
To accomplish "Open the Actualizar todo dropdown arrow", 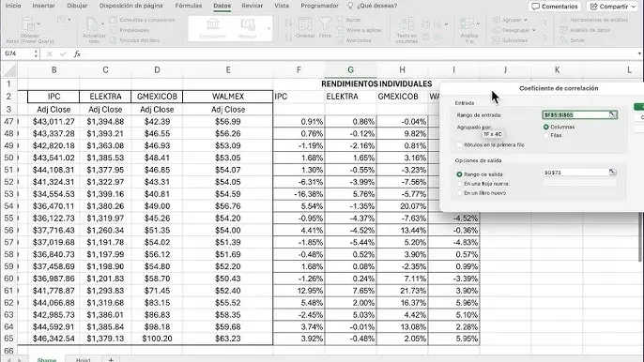I will (102, 23).
